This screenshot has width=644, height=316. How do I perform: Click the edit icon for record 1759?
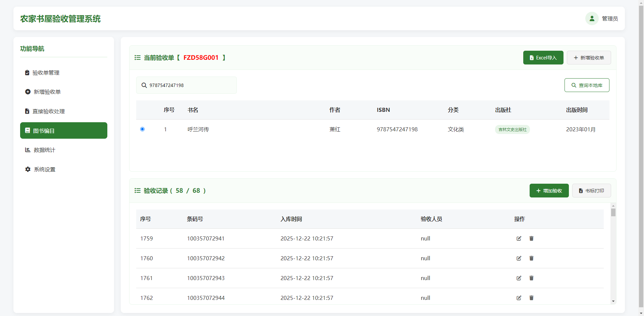click(519, 238)
